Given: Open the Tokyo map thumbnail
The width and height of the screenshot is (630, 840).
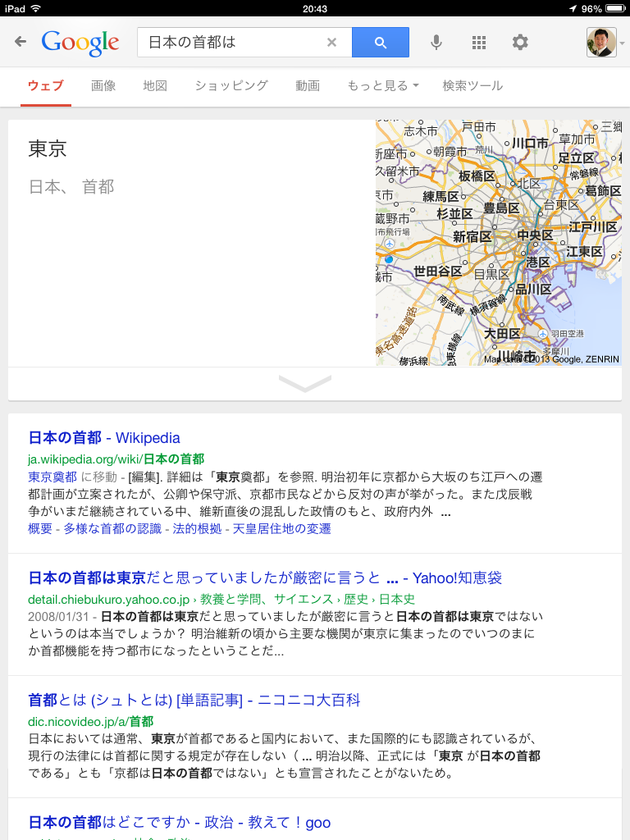Looking at the screenshot, I should [499, 243].
